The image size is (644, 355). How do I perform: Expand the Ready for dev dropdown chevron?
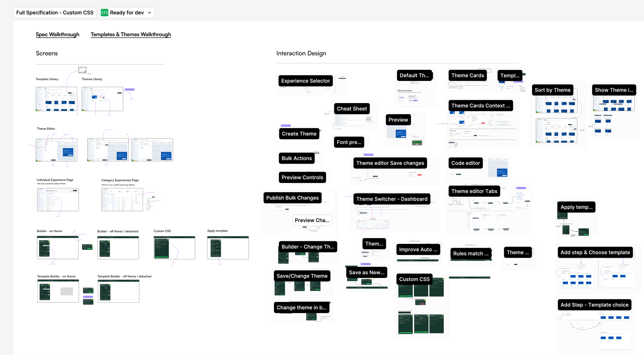[149, 13]
